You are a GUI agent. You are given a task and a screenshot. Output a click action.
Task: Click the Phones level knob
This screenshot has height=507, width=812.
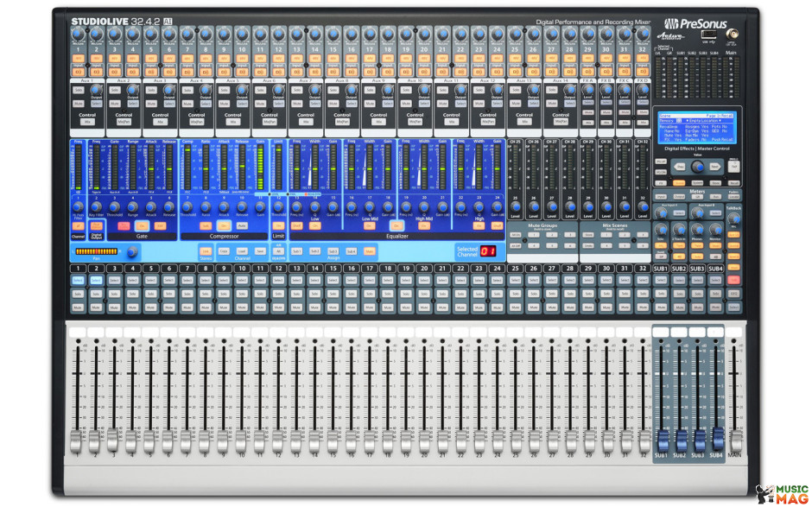[x=697, y=230]
